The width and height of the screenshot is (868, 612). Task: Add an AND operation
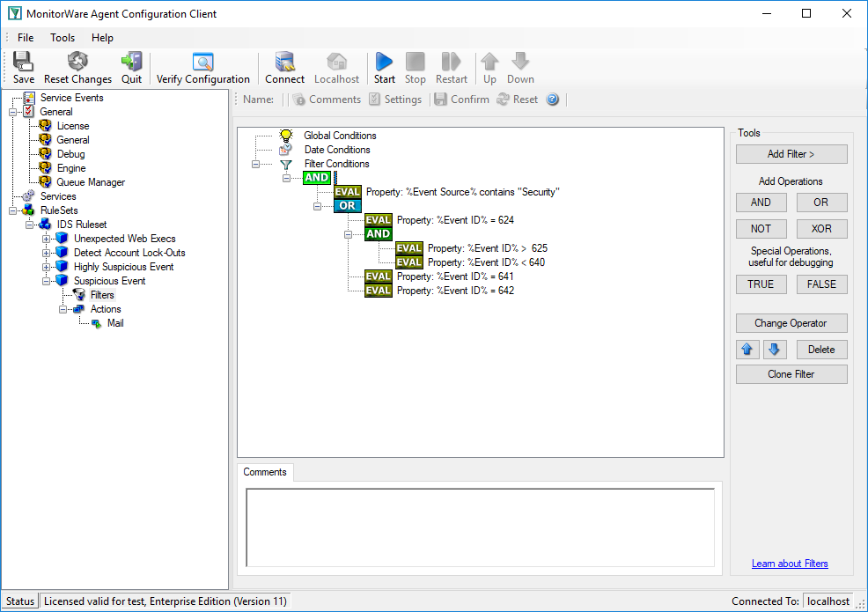[x=761, y=203]
